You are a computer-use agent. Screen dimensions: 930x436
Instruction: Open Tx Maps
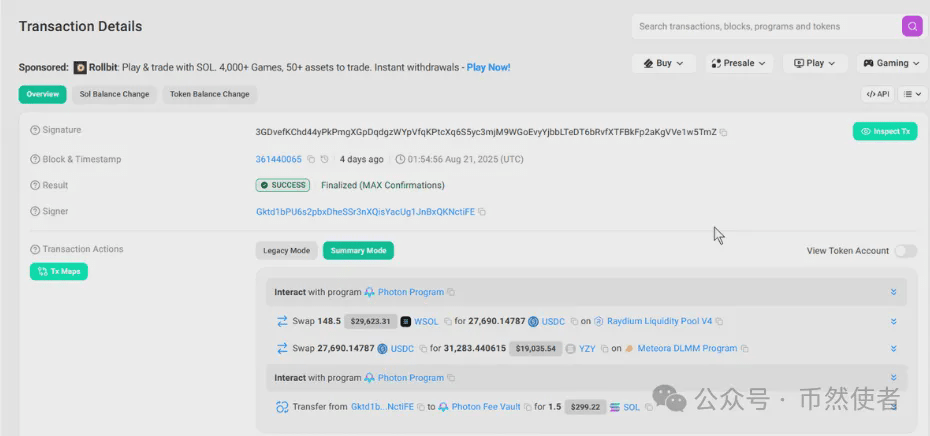point(59,272)
